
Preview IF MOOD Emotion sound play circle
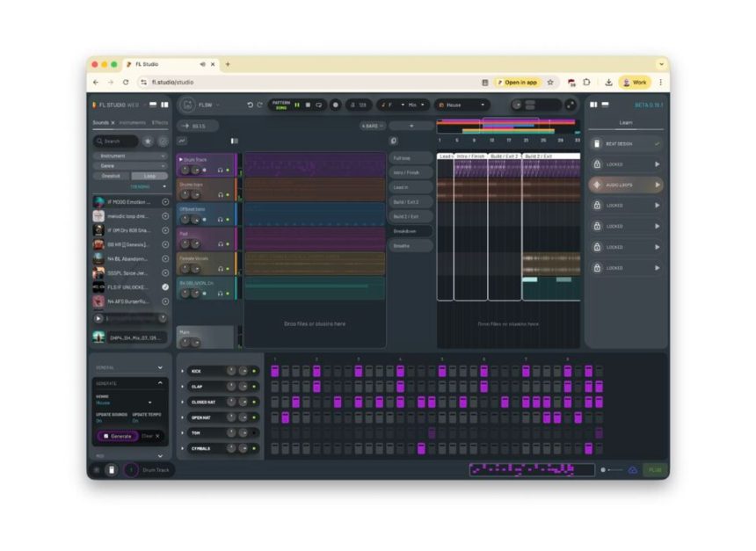165,202
